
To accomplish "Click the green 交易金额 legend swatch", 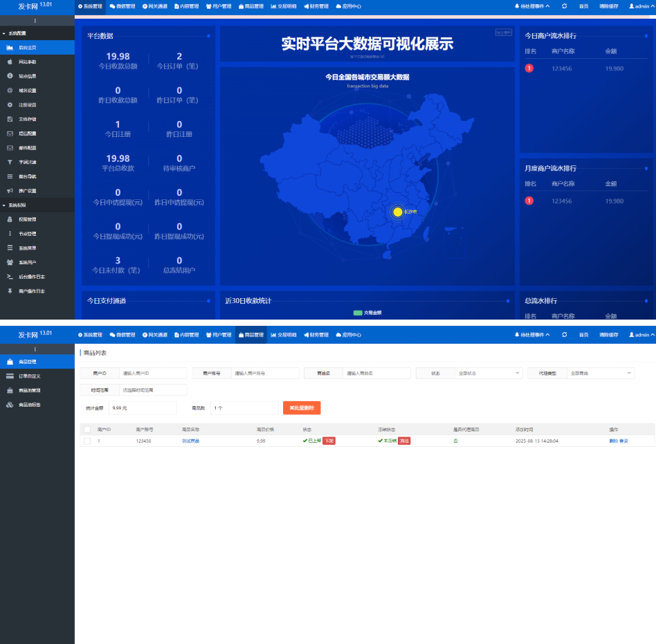I will tap(358, 313).
